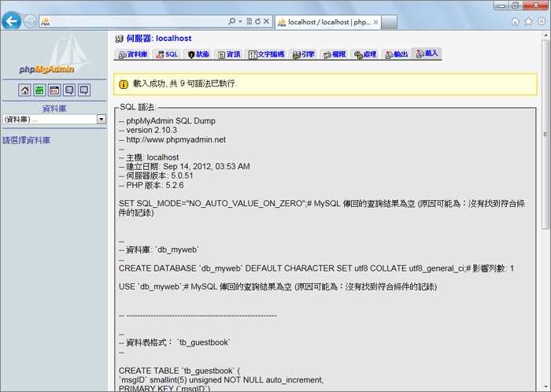Click the browser forward arrow

(x=30, y=21)
